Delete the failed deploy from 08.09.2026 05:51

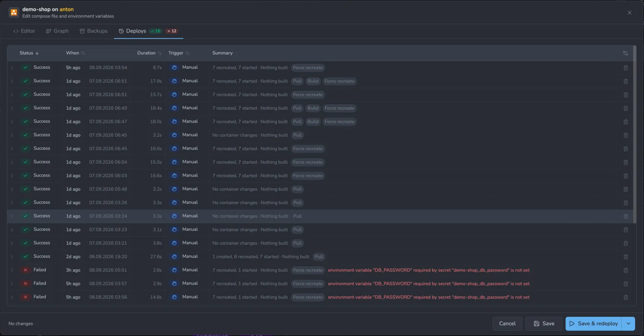point(625,270)
